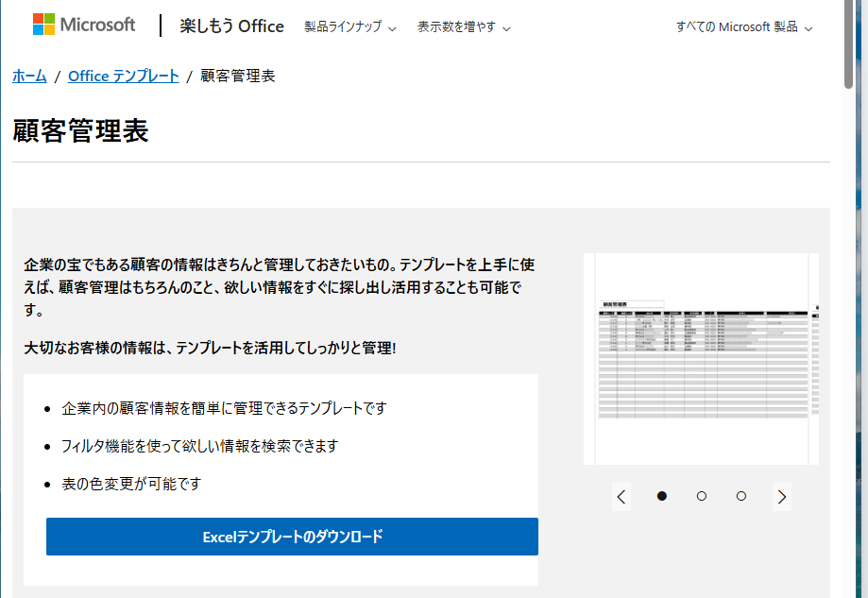Image resolution: width=868 pixels, height=598 pixels.
Task: Click Excelテンプレートのダウンロード button
Action: 292,537
